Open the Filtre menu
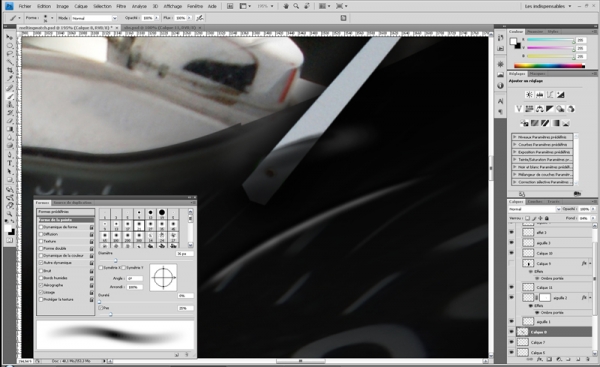Image resolution: width=600 pixels, height=367 pixels. coord(121,6)
